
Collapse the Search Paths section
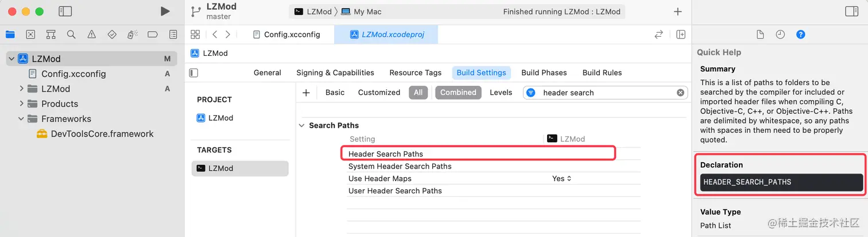[302, 125]
